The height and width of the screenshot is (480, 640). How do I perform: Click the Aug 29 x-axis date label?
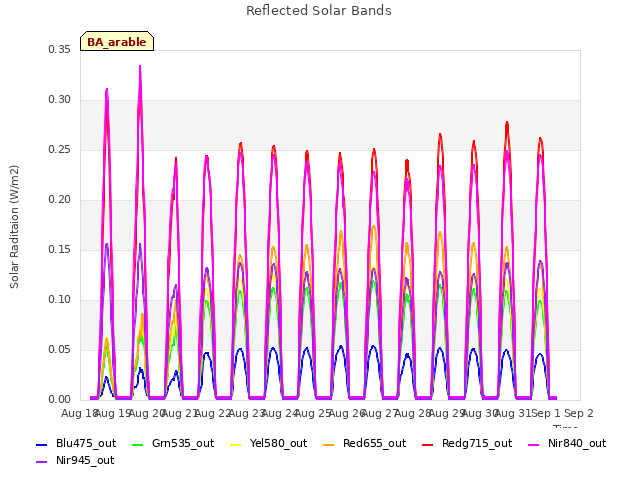click(x=446, y=413)
